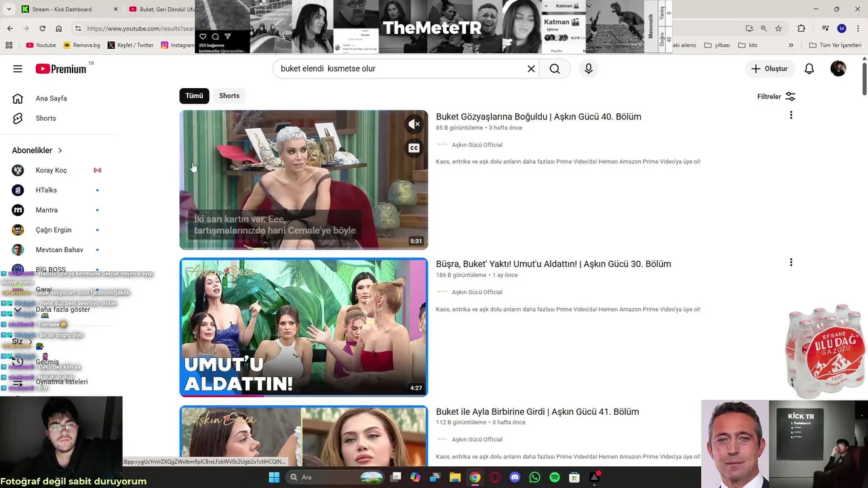Screen dimensions: 868x488
Task: Open Discord from taskbar
Action: click(515, 477)
